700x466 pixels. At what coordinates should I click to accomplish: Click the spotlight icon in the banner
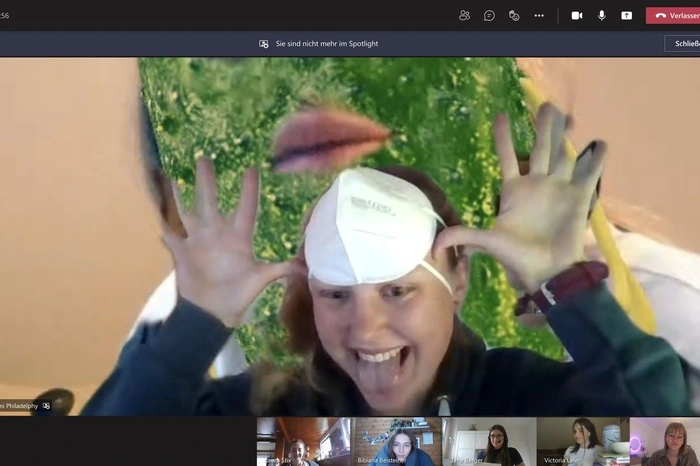click(x=264, y=44)
